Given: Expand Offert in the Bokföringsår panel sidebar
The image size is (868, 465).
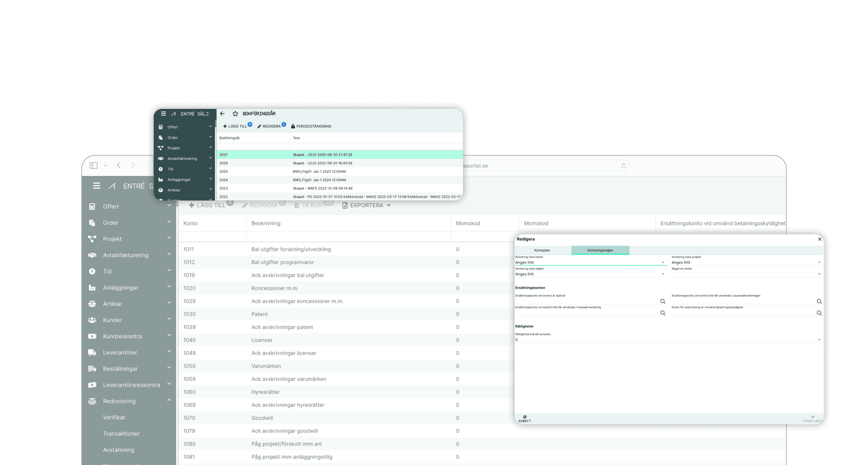Looking at the screenshot, I should pos(210,127).
